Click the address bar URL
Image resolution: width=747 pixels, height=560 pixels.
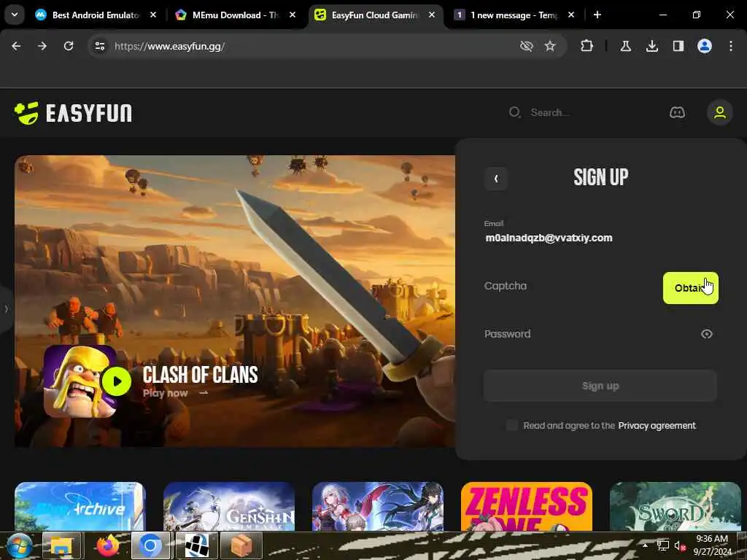[169, 46]
